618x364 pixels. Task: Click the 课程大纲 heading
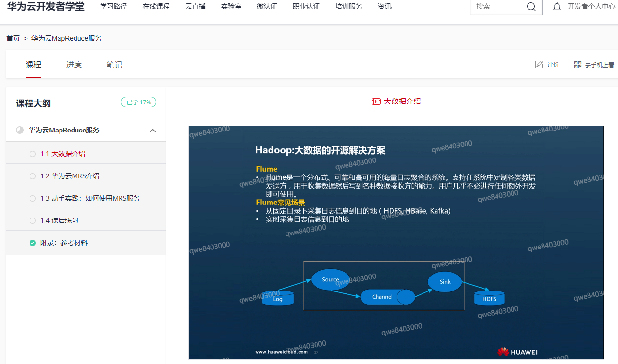point(33,103)
